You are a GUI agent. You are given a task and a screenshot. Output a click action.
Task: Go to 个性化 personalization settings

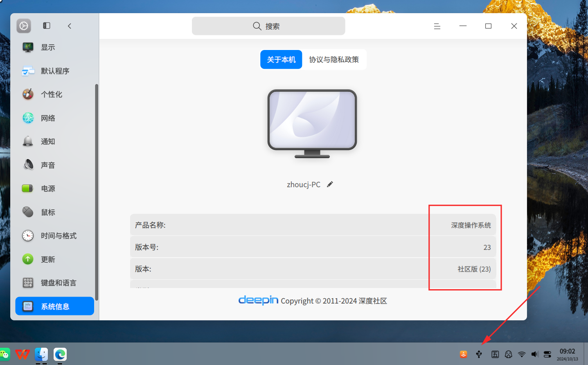click(x=54, y=95)
